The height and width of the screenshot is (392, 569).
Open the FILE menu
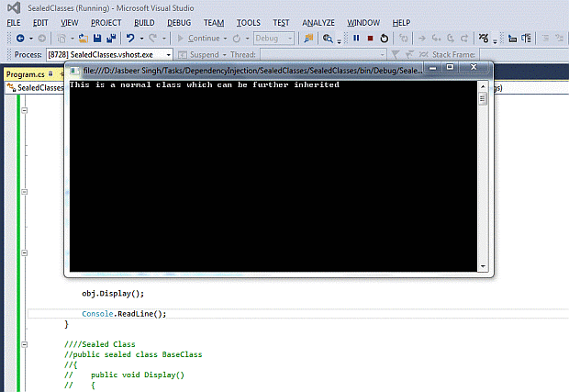14,23
